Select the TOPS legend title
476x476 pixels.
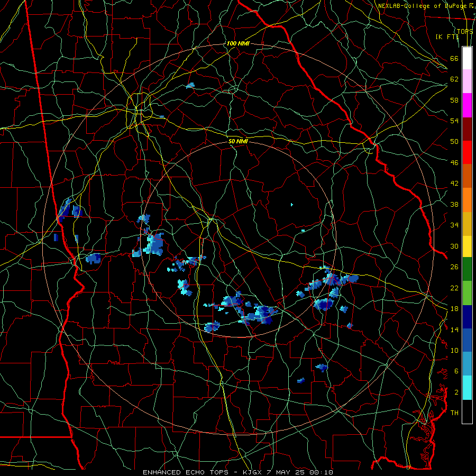pyautogui.click(x=465, y=32)
